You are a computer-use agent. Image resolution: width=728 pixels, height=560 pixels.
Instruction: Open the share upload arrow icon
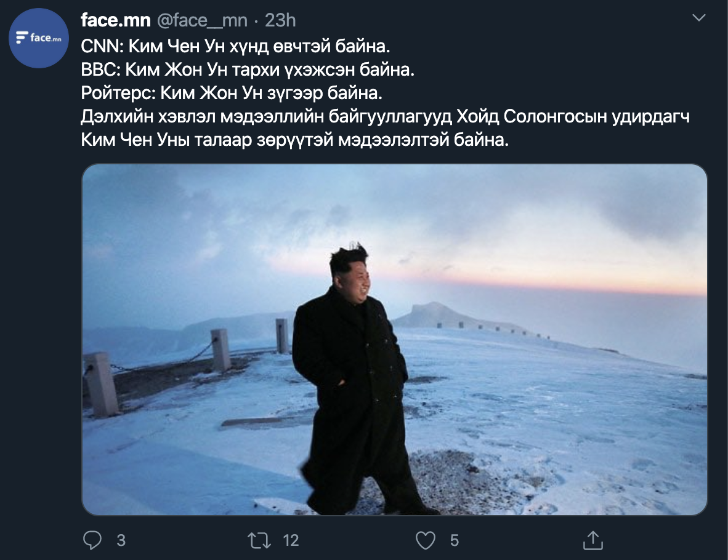(x=593, y=540)
